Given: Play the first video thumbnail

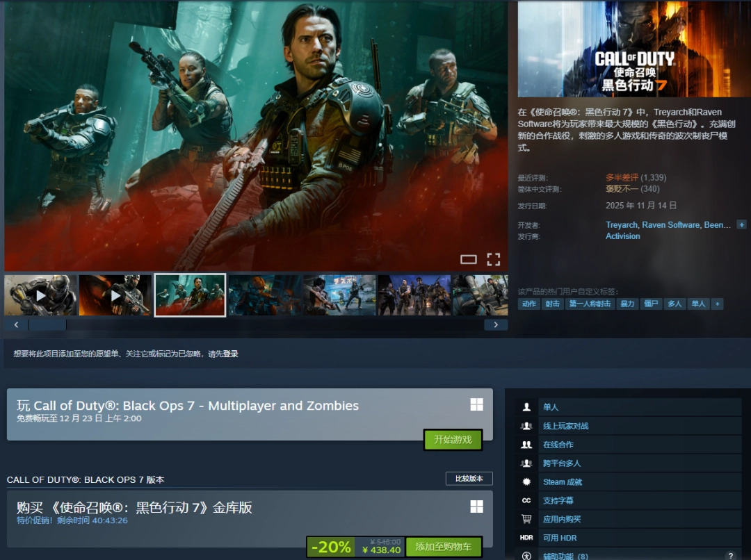Looking at the screenshot, I should pyautogui.click(x=40, y=295).
